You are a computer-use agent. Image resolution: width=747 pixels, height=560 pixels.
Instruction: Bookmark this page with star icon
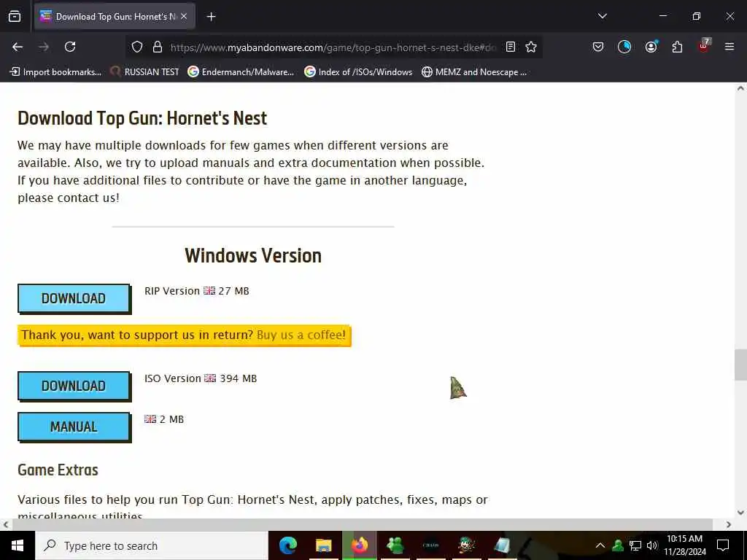(531, 47)
